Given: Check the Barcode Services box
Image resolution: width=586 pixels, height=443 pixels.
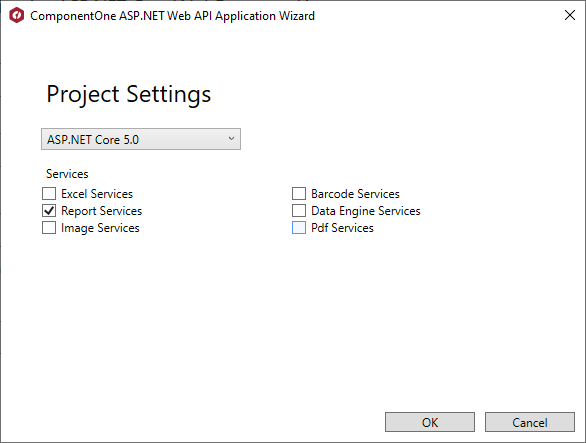Looking at the screenshot, I should pos(299,194).
